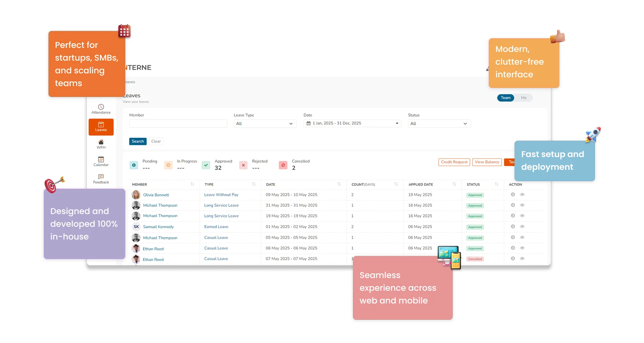Image resolution: width=644 pixels, height=343 pixels.
Task: Sort table by Applied Date column
Action: click(x=454, y=184)
